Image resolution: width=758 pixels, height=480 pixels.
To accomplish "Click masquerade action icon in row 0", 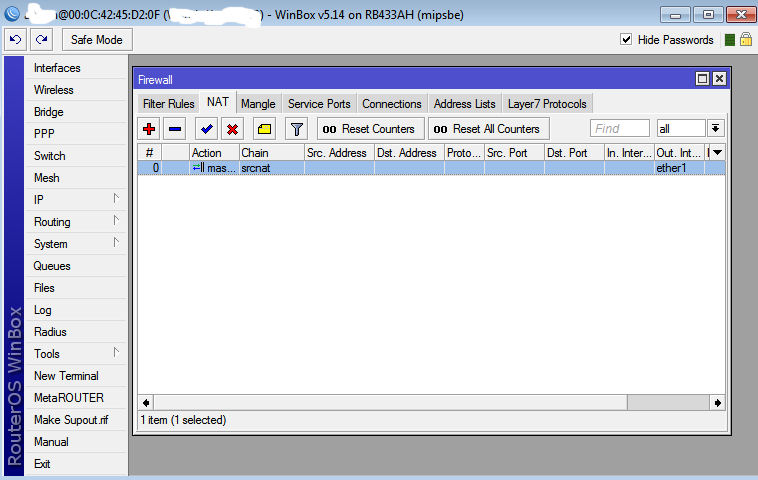I will click(198, 168).
